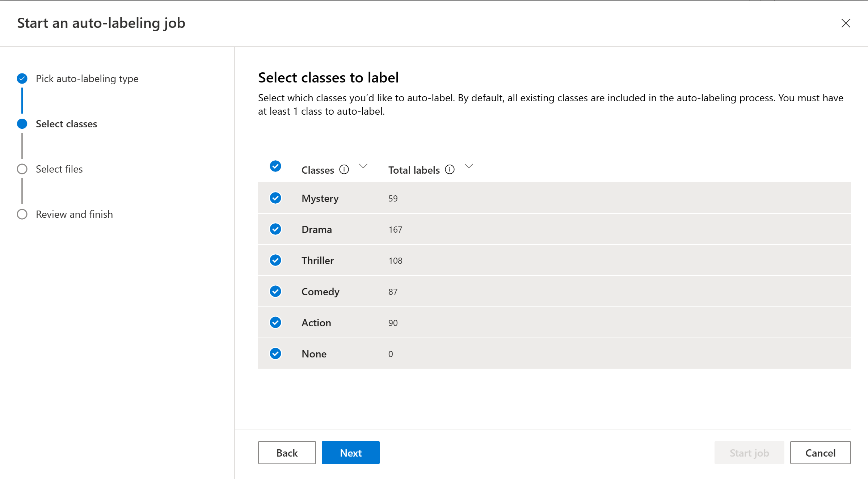Click the Next button
This screenshot has height=479, width=868.
pyautogui.click(x=350, y=453)
